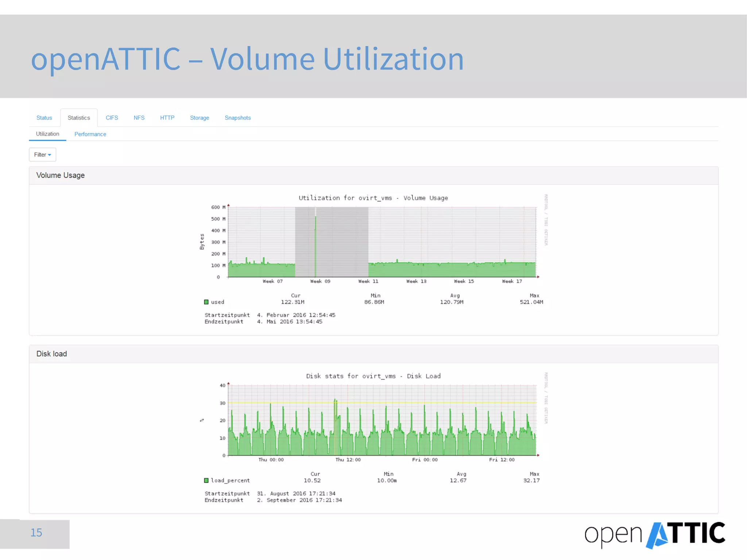This screenshot has height=560, width=747.
Task: Open the NFS tab
Action: 139,118
